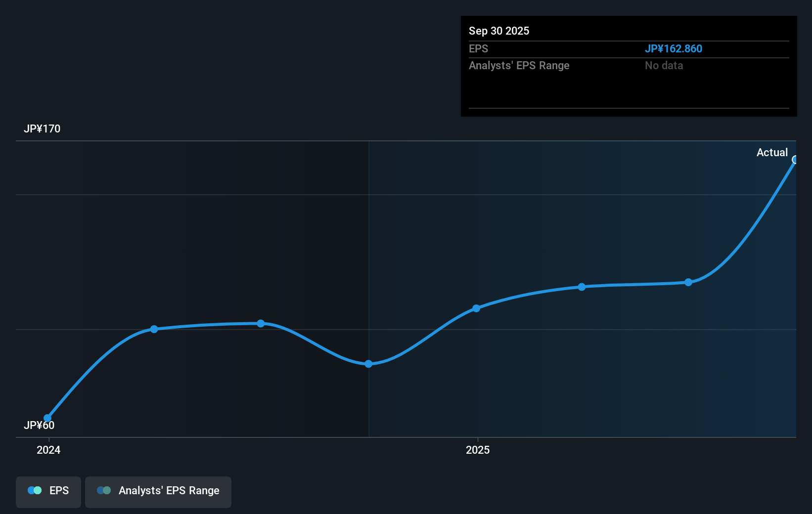Viewport: 812px width, 514px height.
Task: Select the plateau data point mid-2025
Action: click(582, 287)
